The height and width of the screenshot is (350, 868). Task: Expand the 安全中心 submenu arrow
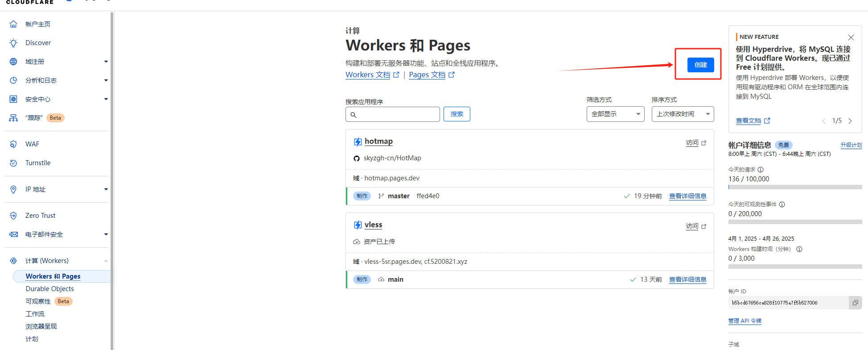(x=106, y=99)
